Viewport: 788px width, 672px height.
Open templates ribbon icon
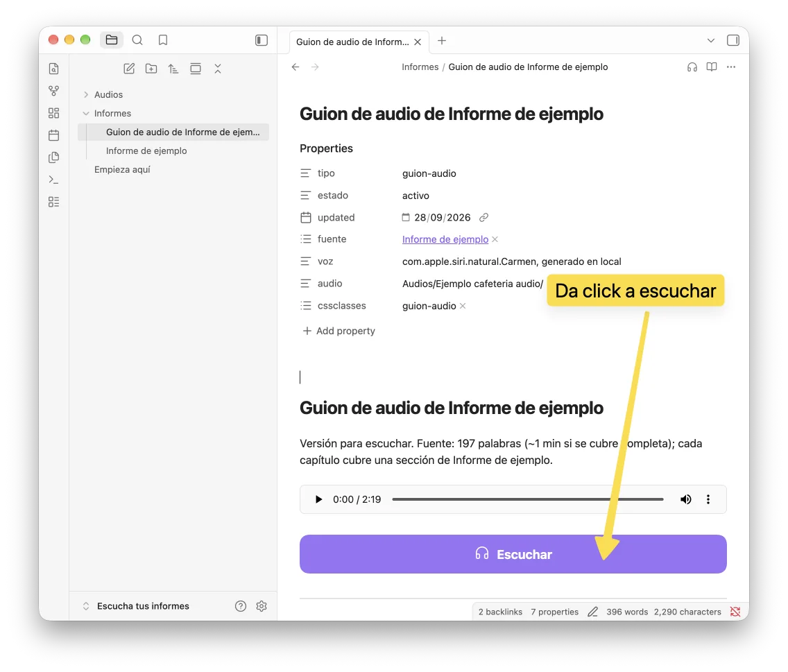coord(54,157)
